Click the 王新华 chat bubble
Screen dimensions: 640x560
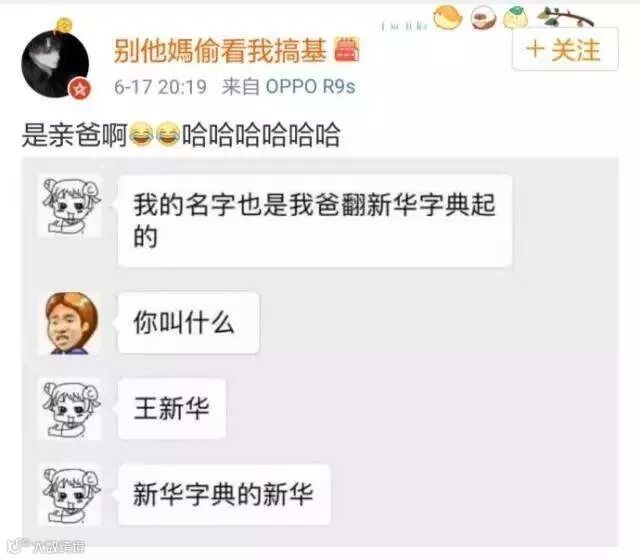tap(172, 409)
